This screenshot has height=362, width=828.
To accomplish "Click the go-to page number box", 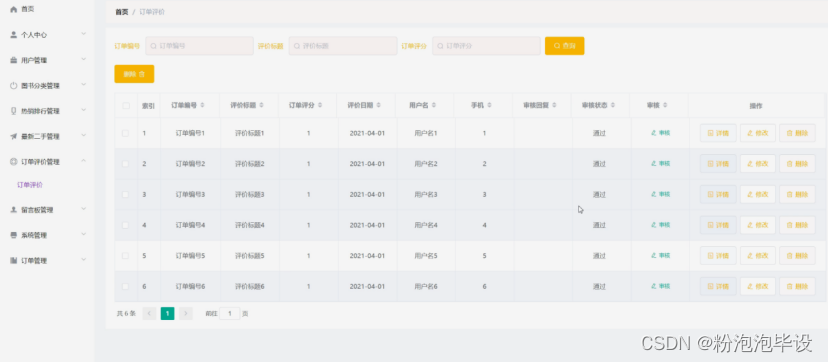I will pos(230,313).
